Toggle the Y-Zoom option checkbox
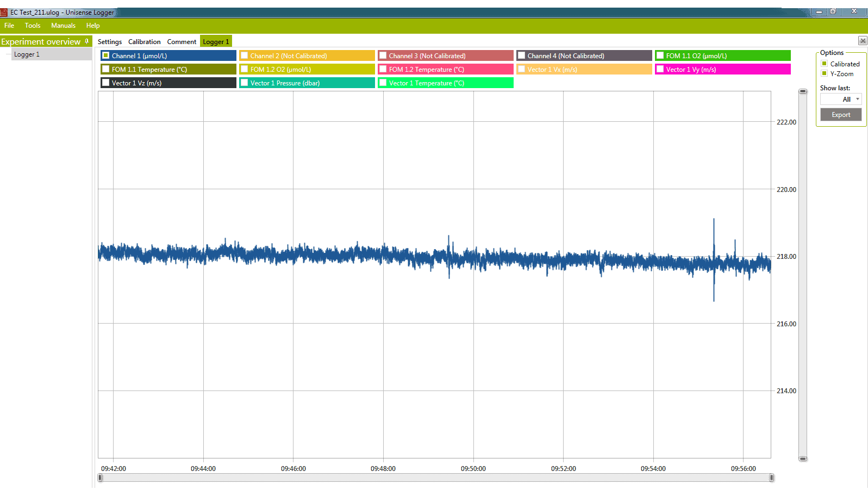Viewport: 868px width, 496px height. 824,73
